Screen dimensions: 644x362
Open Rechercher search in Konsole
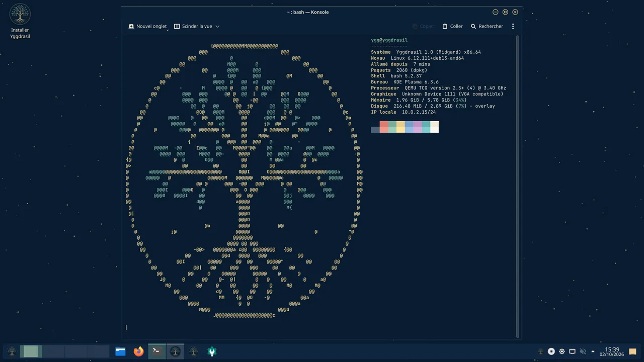[x=487, y=26]
